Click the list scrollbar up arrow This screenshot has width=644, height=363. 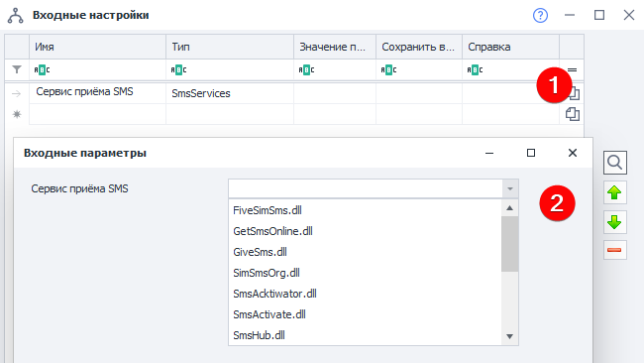[509, 208]
